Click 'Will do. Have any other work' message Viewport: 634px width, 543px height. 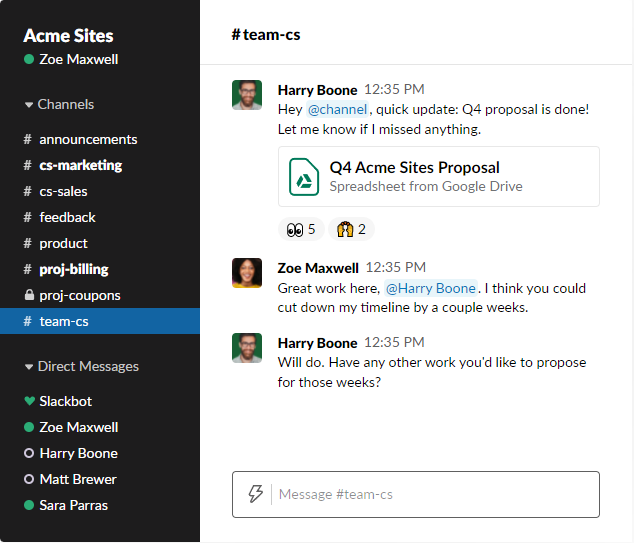click(432, 372)
